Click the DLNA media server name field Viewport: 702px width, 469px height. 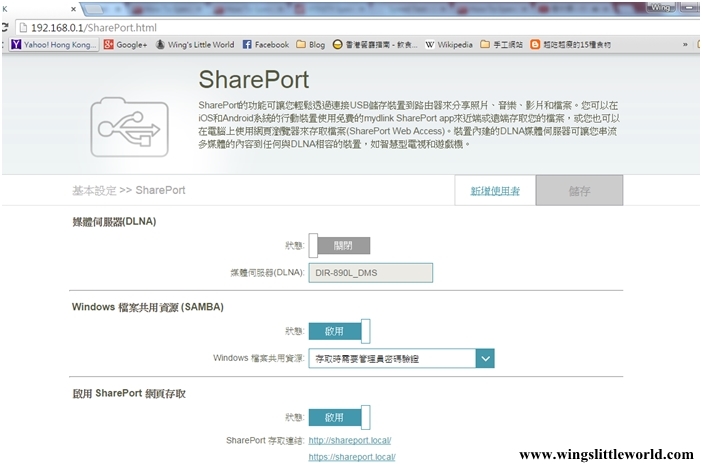click(x=370, y=272)
